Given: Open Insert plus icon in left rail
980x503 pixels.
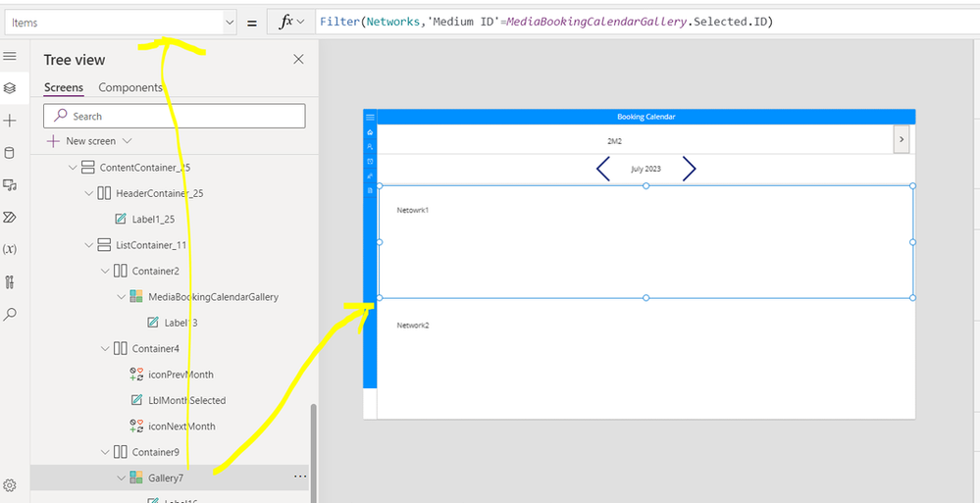Looking at the screenshot, I should [10, 122].
